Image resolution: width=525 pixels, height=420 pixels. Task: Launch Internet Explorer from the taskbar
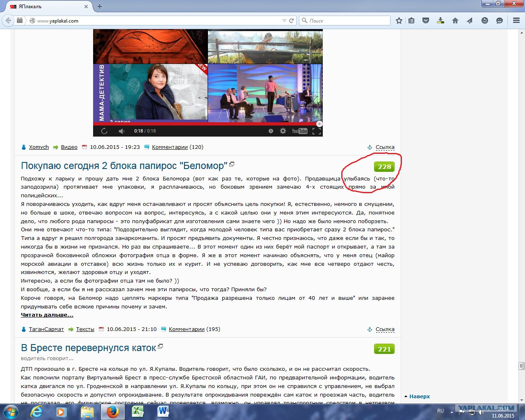coord(37,411)
